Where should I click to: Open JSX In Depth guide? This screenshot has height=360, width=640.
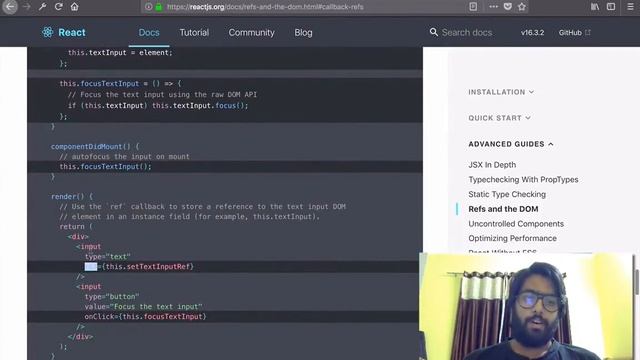tap(492, 165)
